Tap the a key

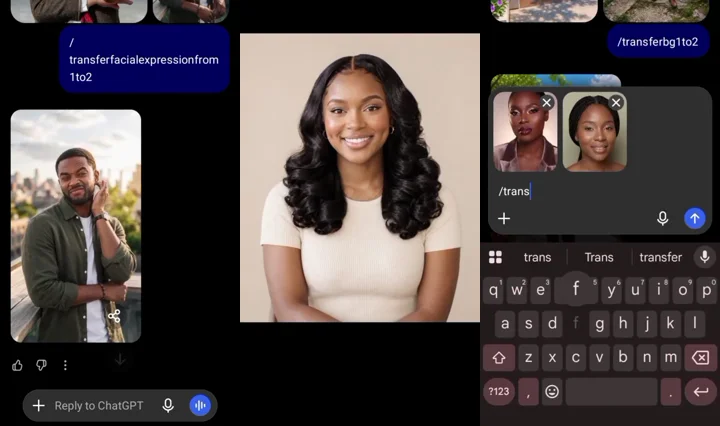[x=505, y=324]
